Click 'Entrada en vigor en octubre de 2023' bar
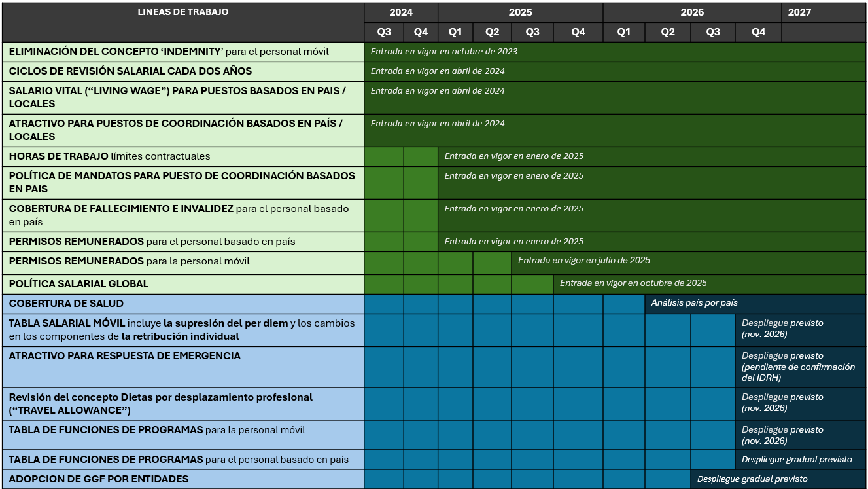This screenshot has width=868, height=489. point(615,52)
